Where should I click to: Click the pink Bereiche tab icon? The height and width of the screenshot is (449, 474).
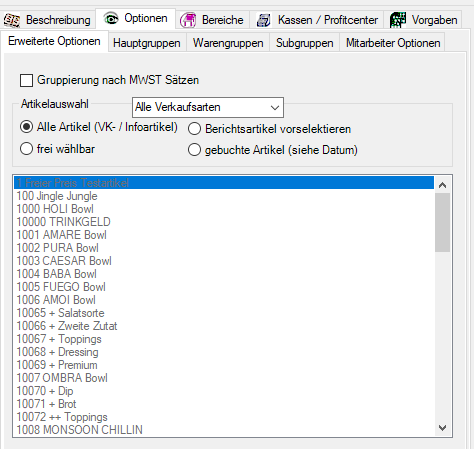coord(188,20)
